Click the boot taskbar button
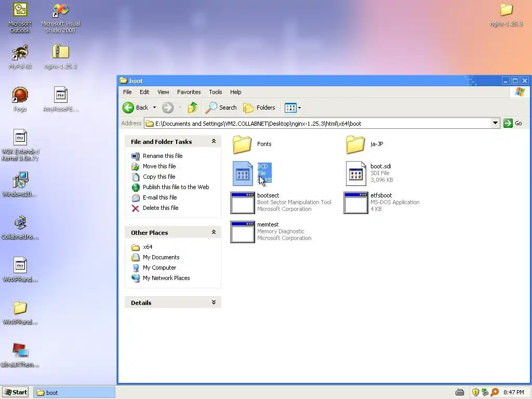Screen dimensions: 532x399 pyautogui.click(x=75, y=393)
